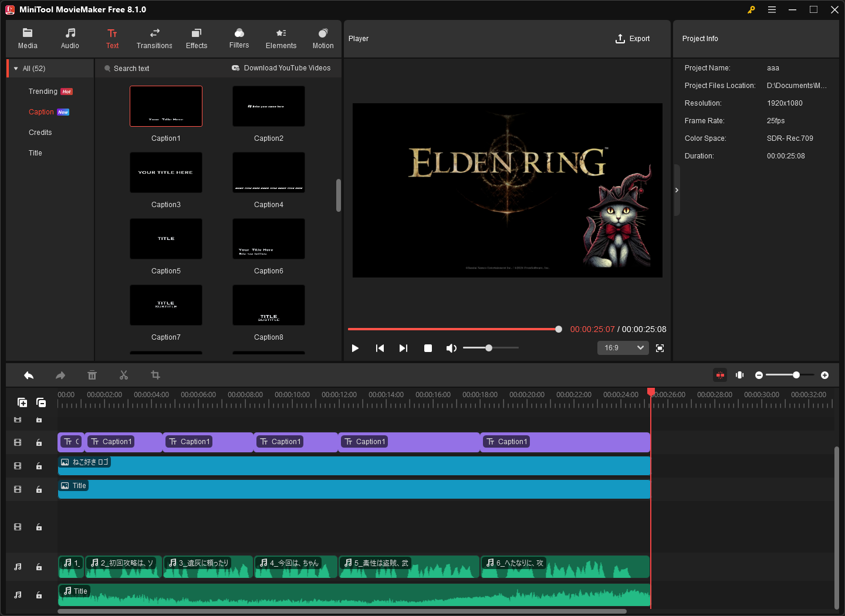Mute the player volume
This screenshot has height=616, width=845.
[451, 348]
